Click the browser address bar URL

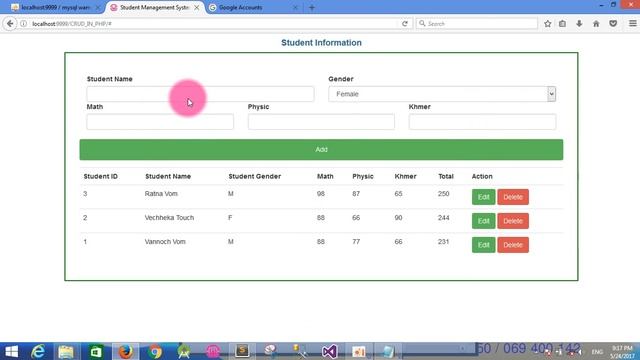point(72,24)
